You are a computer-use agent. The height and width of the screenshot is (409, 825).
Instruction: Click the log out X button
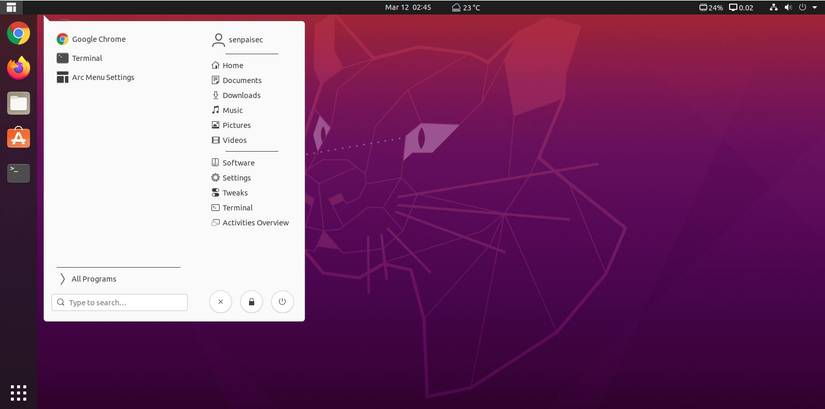[220, 302]
